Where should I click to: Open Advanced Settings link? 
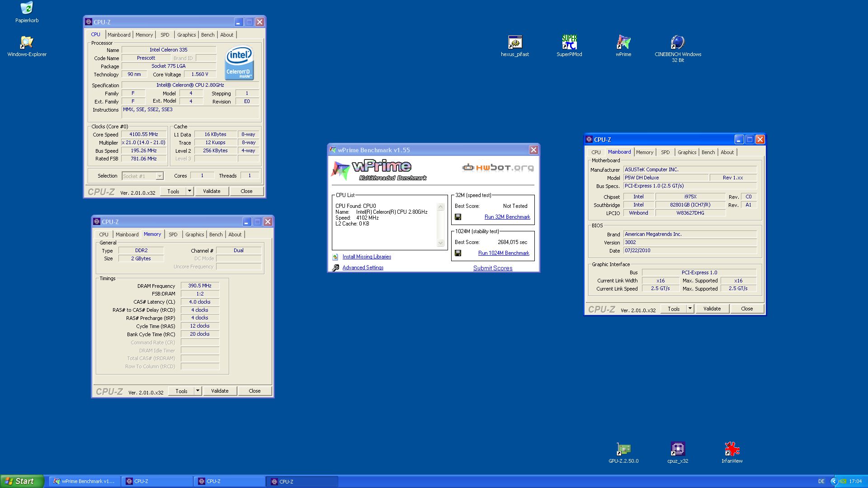363,267
